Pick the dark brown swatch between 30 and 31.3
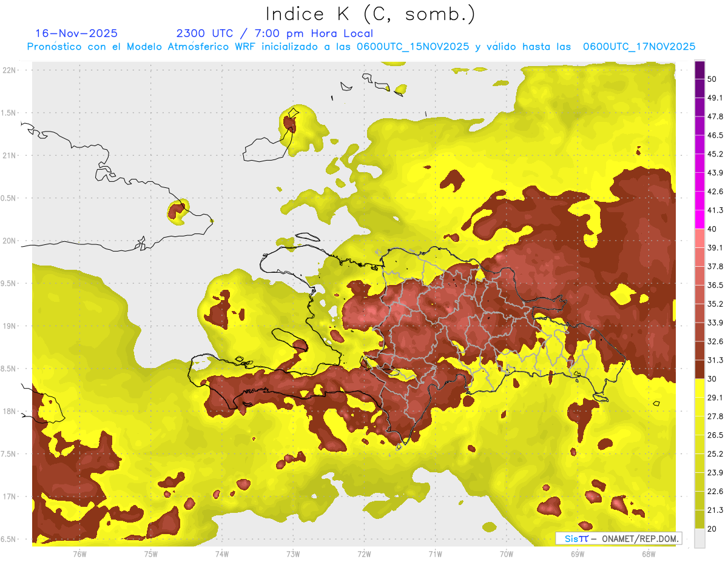 699,369
